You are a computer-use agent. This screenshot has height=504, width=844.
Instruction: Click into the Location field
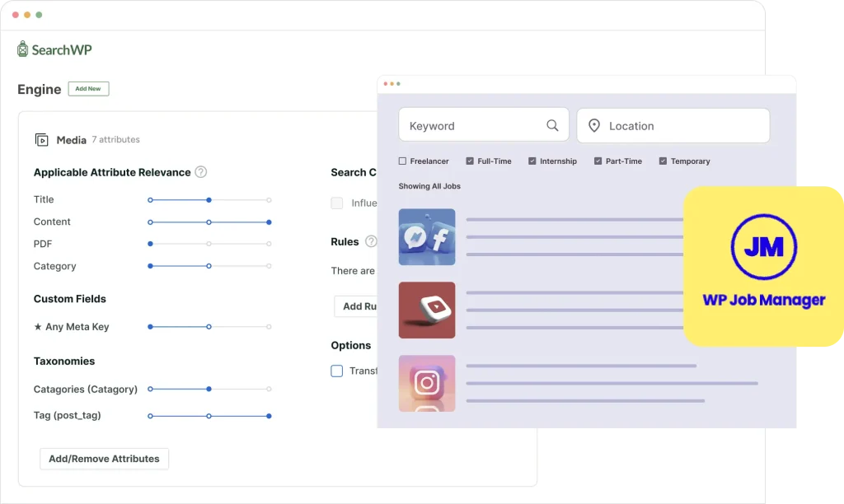673,125
